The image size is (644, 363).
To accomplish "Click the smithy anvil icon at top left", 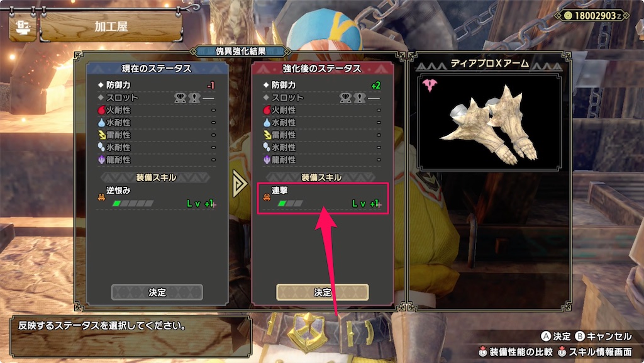I will (22, 28).
